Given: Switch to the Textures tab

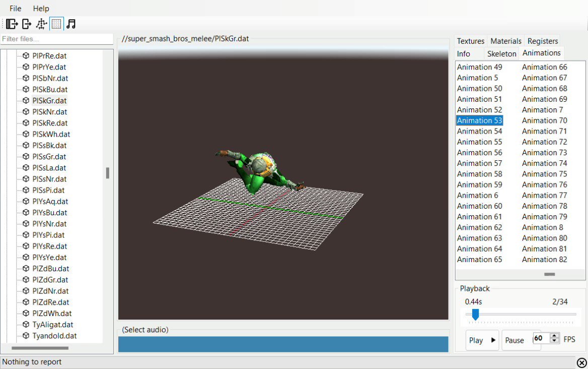Looking at the screenshot, I should [471, 41].
